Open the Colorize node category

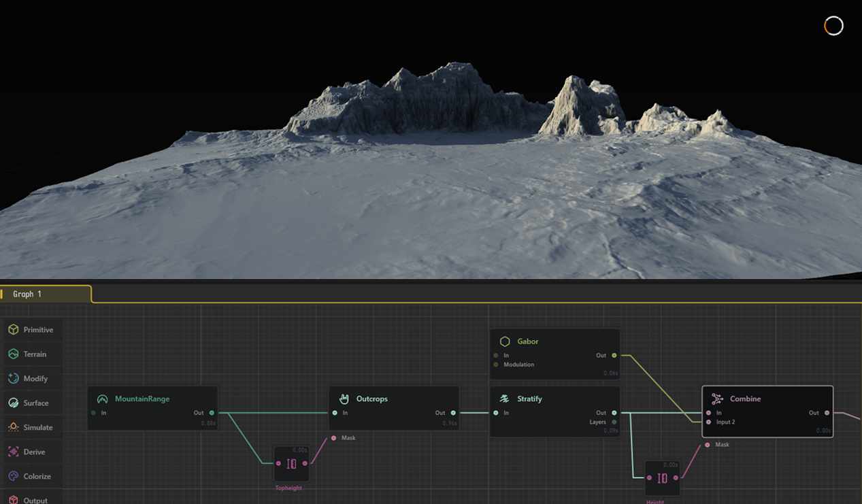(32, 477)
